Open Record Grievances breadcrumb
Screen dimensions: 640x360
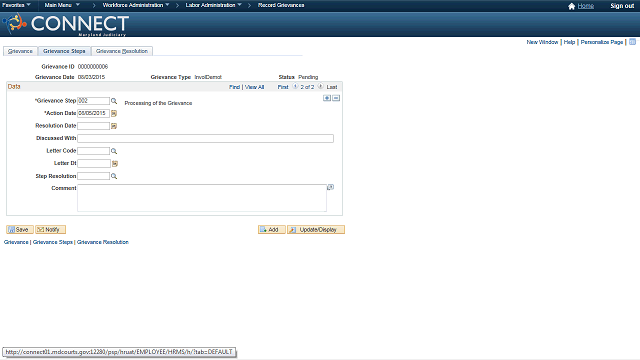pyautogui.click(x=281, y=5)
